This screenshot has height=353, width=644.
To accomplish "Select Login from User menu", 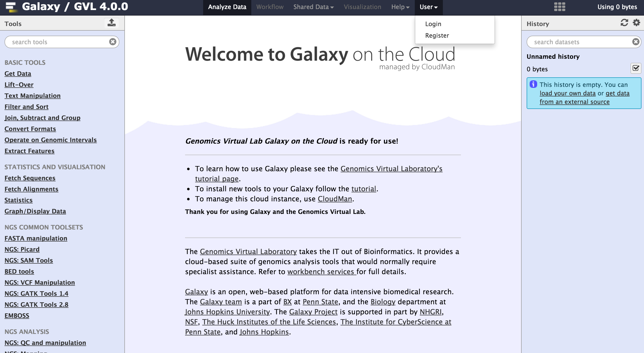I will (433, 24).
